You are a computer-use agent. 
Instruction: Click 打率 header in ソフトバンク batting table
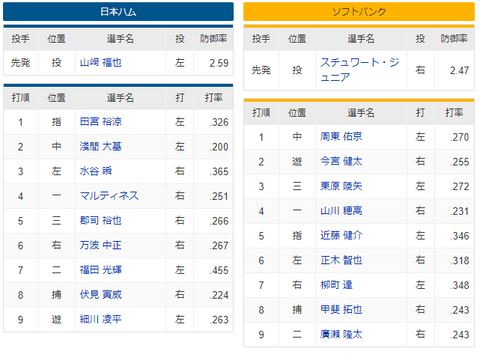454,113
